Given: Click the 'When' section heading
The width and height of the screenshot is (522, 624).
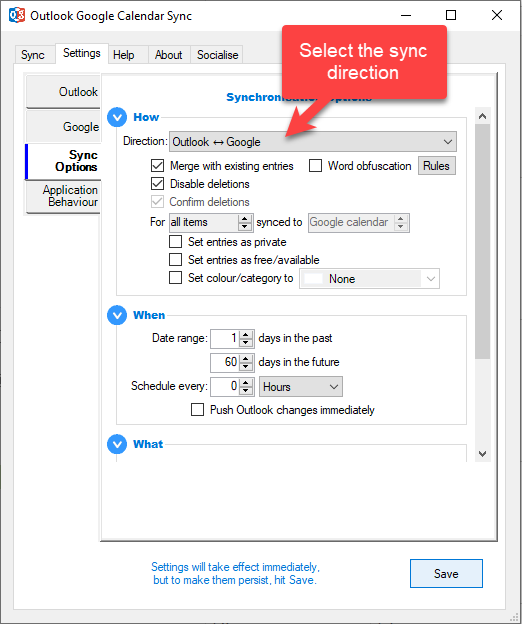Looking at the screenshot, I should tap(149, 315).
